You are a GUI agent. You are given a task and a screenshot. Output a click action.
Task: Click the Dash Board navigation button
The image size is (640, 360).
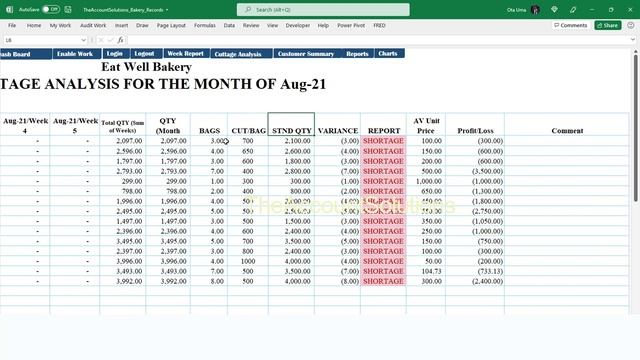(x=25, y=54)
